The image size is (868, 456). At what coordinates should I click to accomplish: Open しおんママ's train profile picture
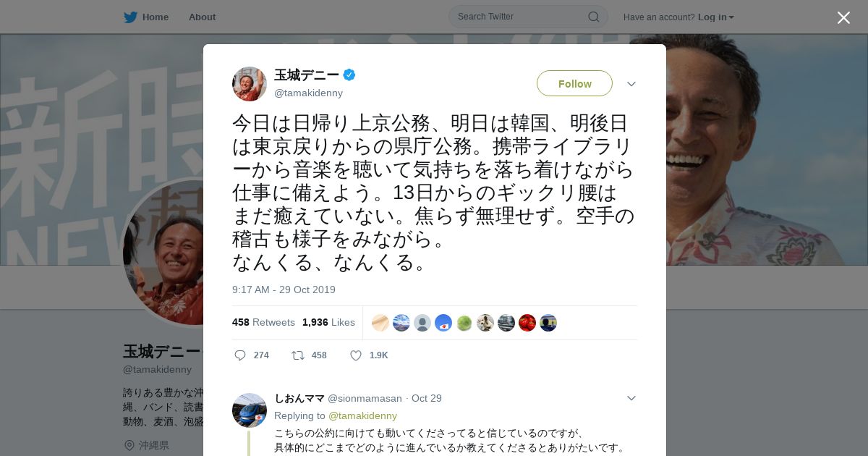tap(250, 410)
